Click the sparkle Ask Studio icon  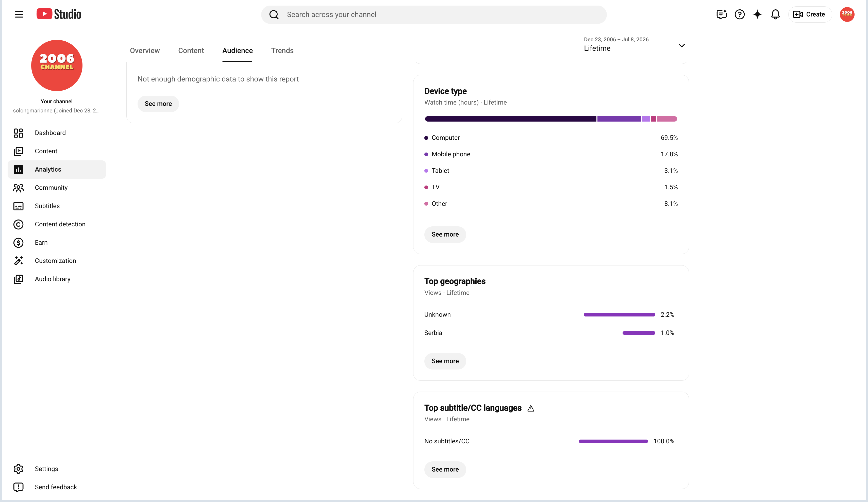click(757, 14)
